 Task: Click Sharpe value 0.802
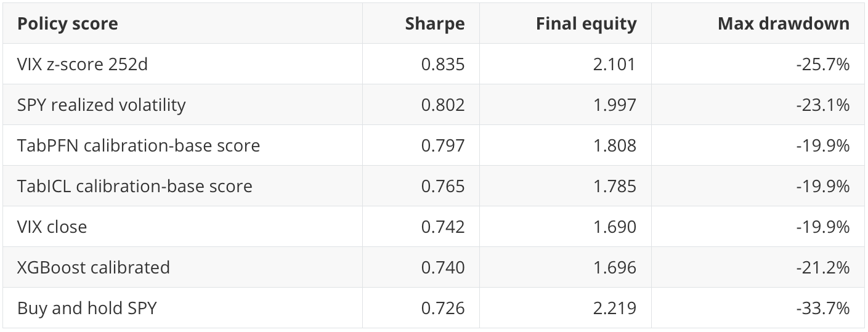tap(443, 105)
